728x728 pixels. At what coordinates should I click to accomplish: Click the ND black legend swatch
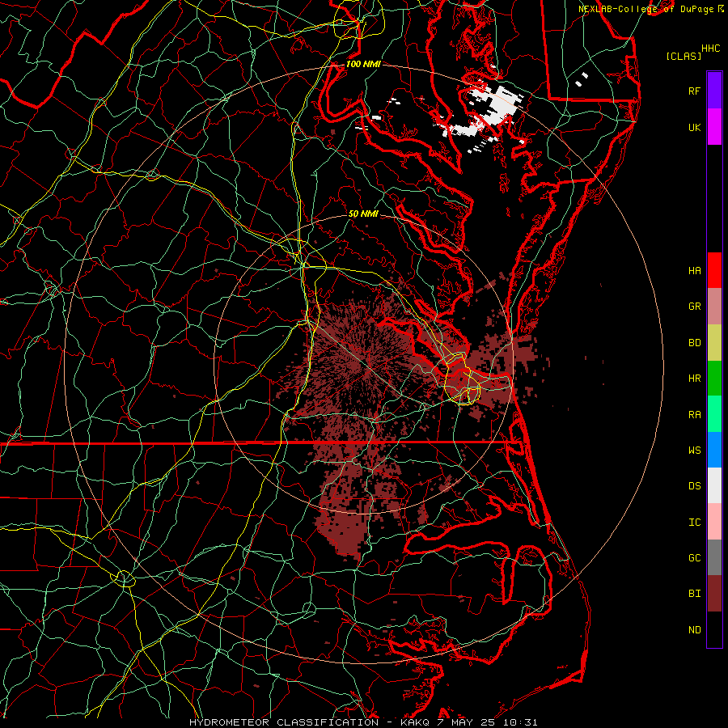point(714,629)
